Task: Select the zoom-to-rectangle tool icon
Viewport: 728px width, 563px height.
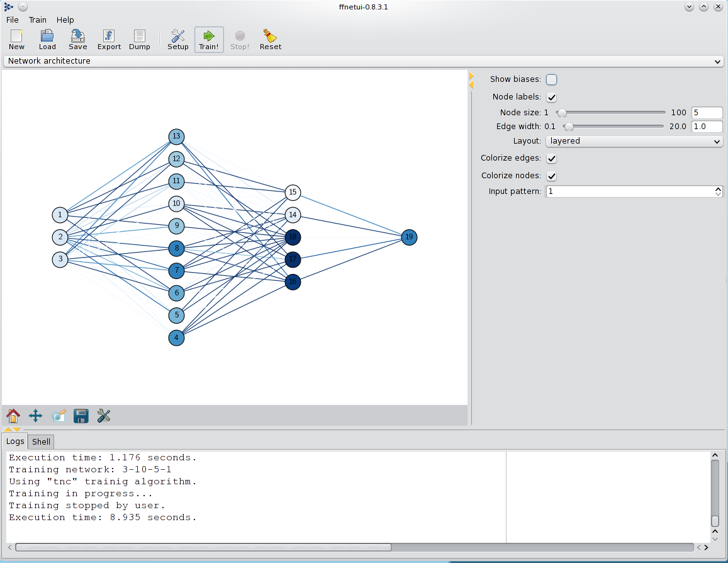Action: [x=59, y=416]
